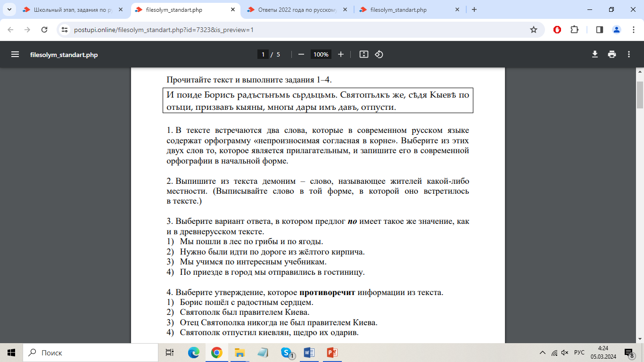Image resolution: width=644 pixels, height=362 pixels.
Task: Click the muted volume tray icon
Action: (565, 353)
